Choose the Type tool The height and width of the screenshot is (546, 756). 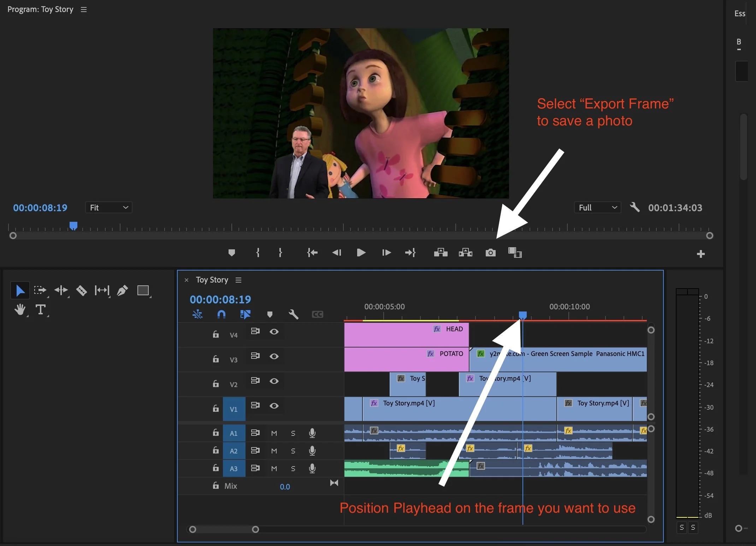tap(41, 310)
